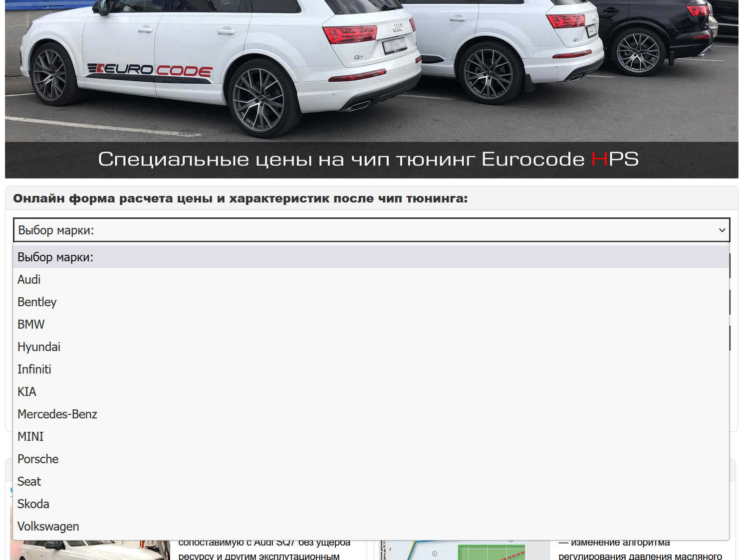Screen dimensions: 748x560
Task: Select the highlighted 'Выбор марки:' placeholder option
Action: (55, 257)
